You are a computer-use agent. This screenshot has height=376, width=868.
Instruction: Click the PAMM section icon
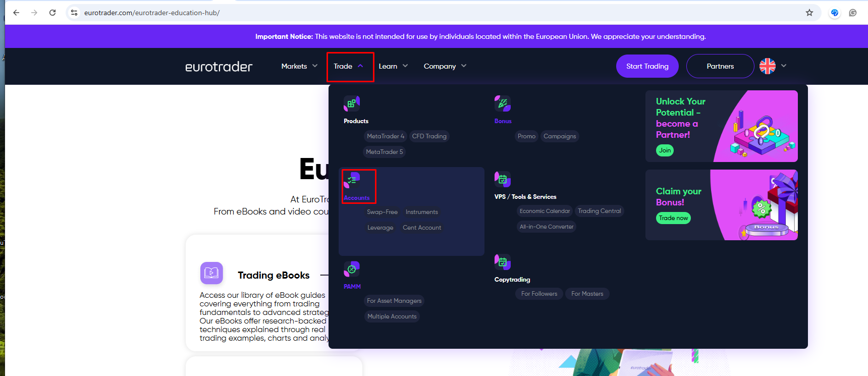pyautogui.click(x=352, y=269)
